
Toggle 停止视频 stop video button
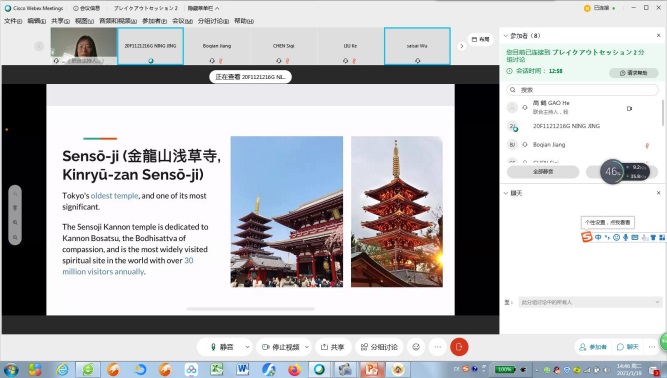pyautogui.click(x=281, y=347)
